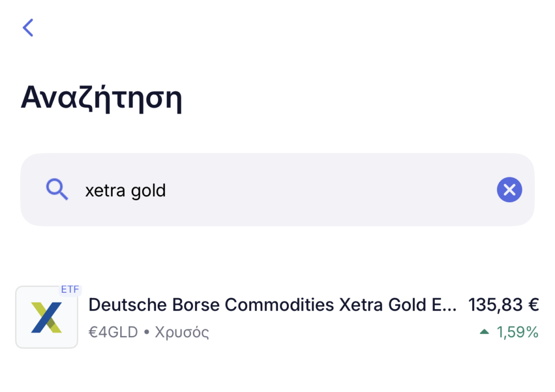Clear the search query with the X button

pyautogui.click(x=509, y=190)
